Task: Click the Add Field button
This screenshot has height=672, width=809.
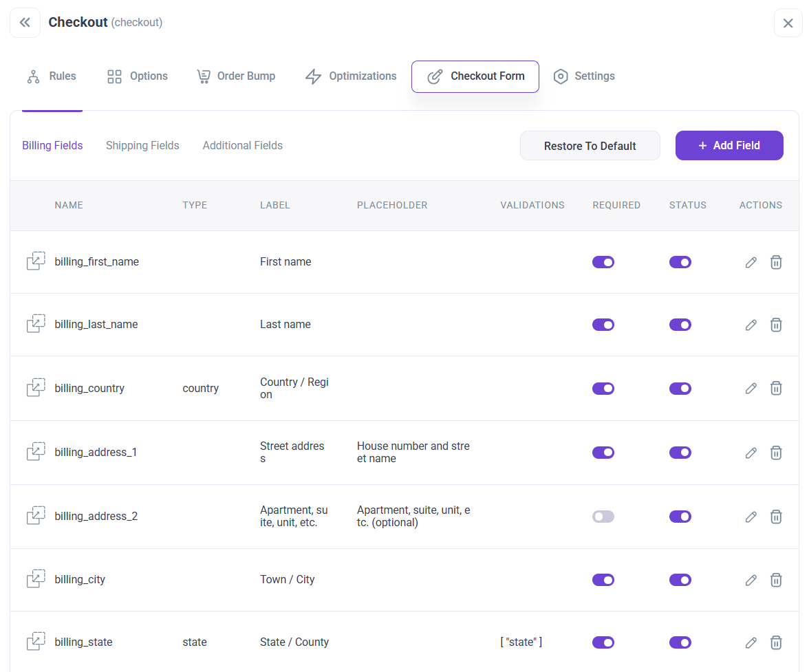Action: (729, 145)
